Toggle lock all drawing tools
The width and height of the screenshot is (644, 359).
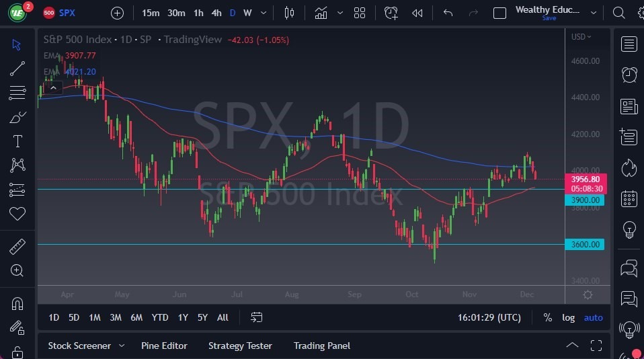(x=17, y=352)
